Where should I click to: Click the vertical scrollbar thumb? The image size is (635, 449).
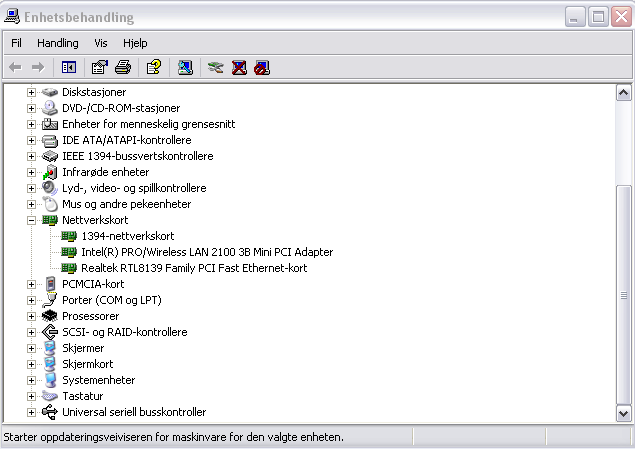click(x=623, y=295)
